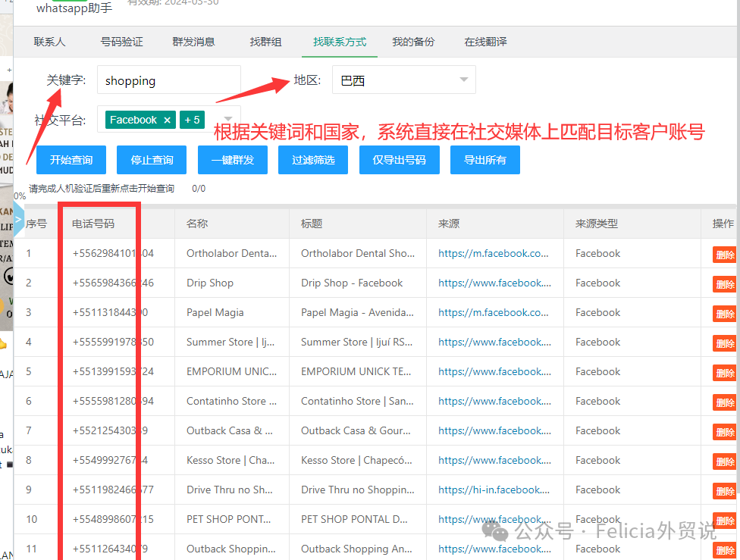The height and width of the screenshot is (560, 740).
Task: Open the Summer Store source link
Action: pos(494,342)
